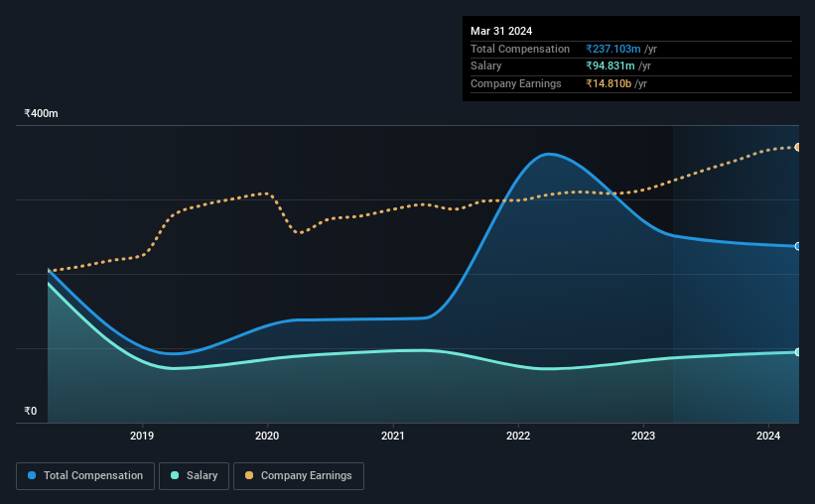The width and height of the screenshot is (815, 504).
Task: Click the Salary end data point
Action: [797, 352]
